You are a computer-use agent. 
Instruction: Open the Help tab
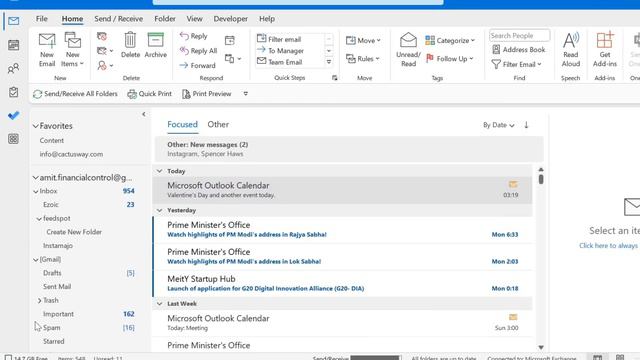tap(267, 19)
